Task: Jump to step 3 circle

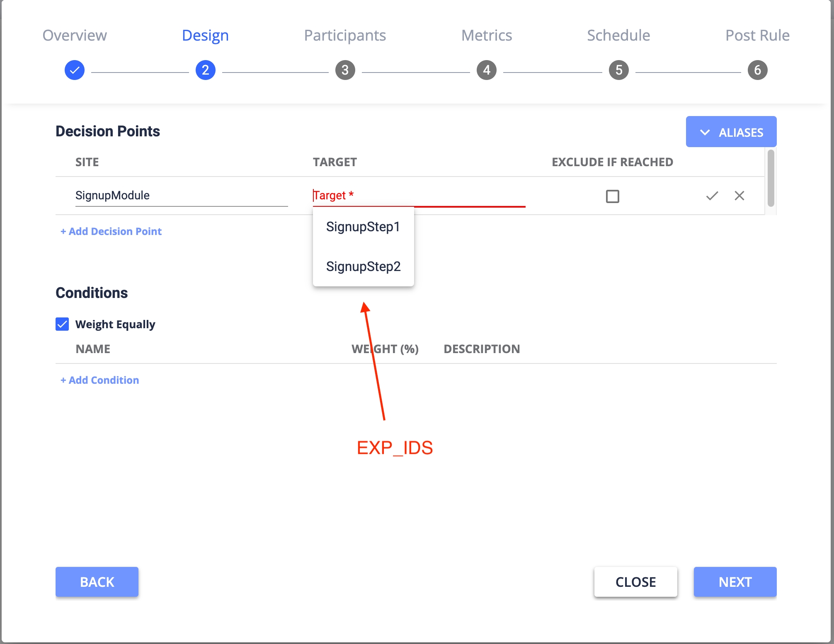Action: [345, 70]
